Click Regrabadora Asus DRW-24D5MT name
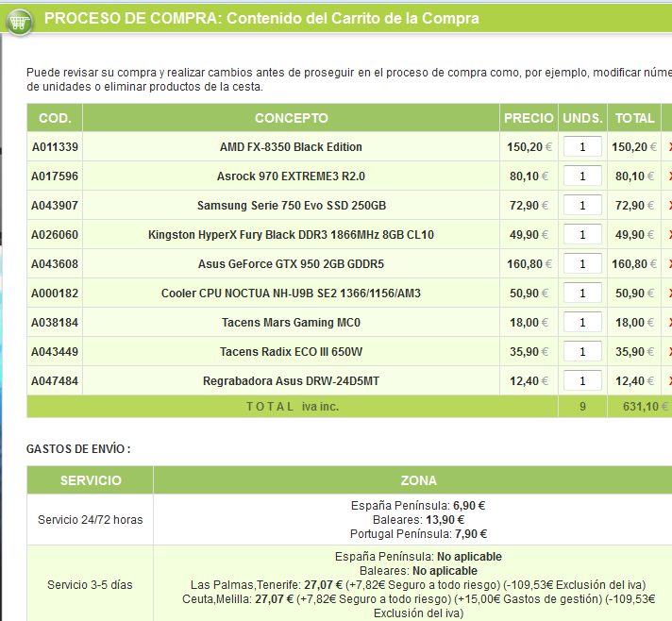 point(291,381)
